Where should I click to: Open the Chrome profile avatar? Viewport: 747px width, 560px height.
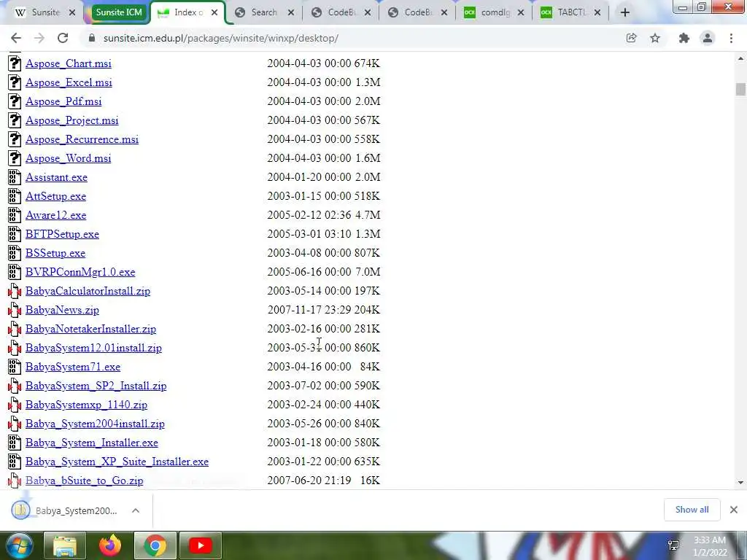coord(708,38)
